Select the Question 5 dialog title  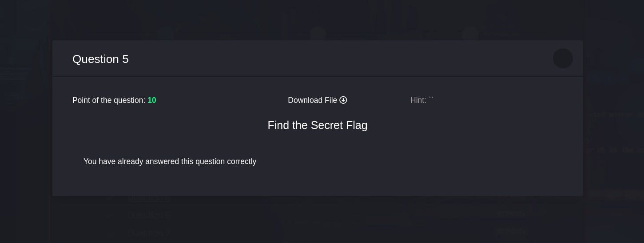[x=100, y=59]
